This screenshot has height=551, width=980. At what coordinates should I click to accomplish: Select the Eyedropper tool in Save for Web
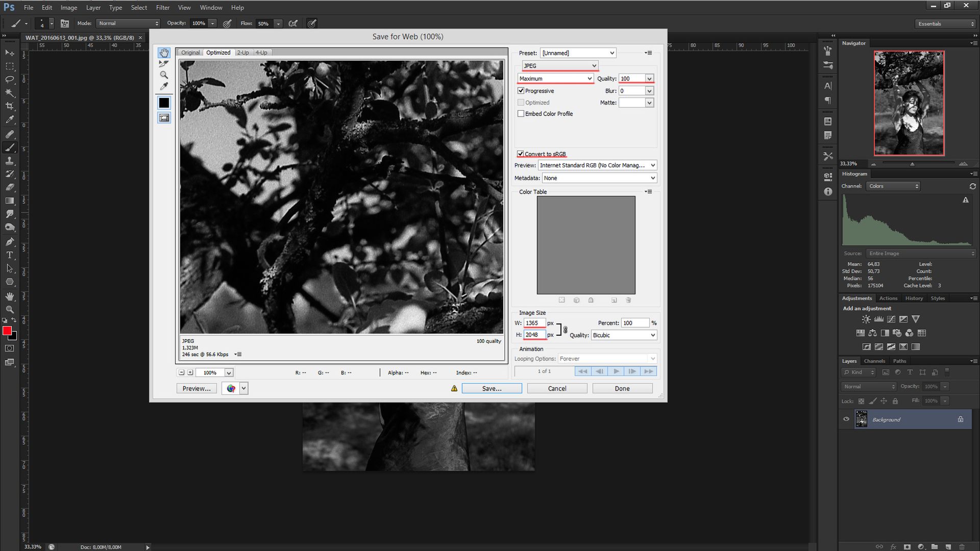[164, 86]
